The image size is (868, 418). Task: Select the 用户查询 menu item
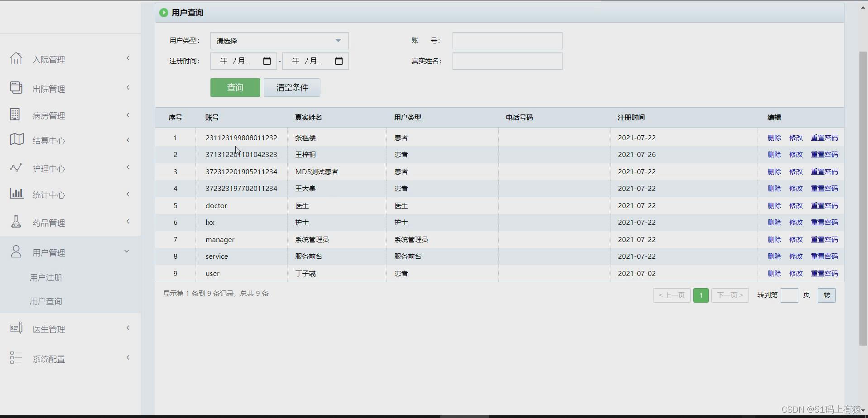point(46,301)
